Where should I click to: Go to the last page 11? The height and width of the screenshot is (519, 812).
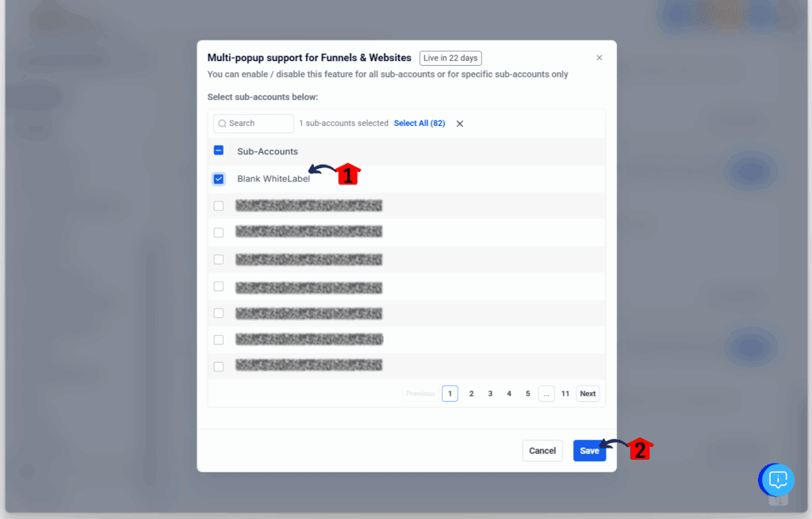565,394
